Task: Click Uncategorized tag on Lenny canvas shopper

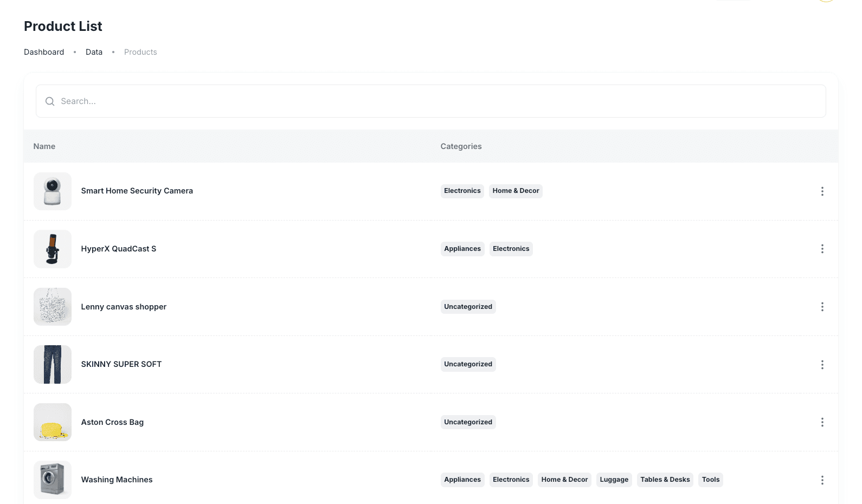Action: (x=468, y=307)
